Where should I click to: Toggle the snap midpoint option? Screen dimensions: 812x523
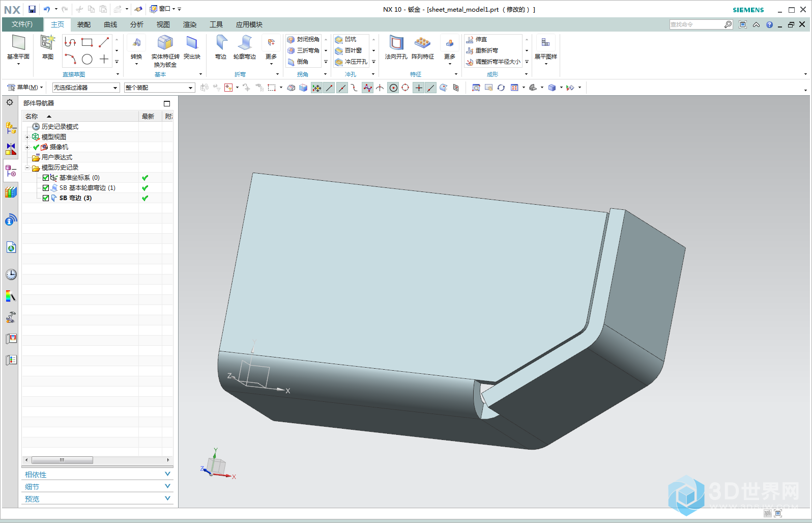[342, 88]
